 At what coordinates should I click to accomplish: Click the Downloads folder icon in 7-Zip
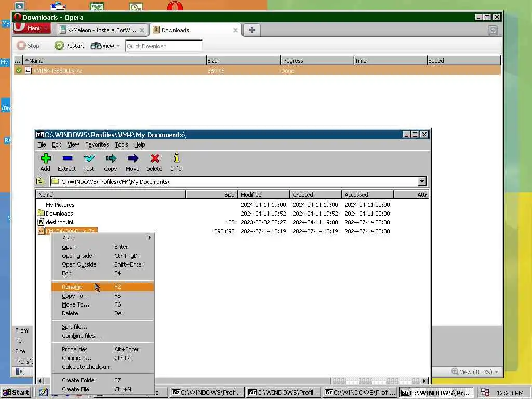coord(41,213)
